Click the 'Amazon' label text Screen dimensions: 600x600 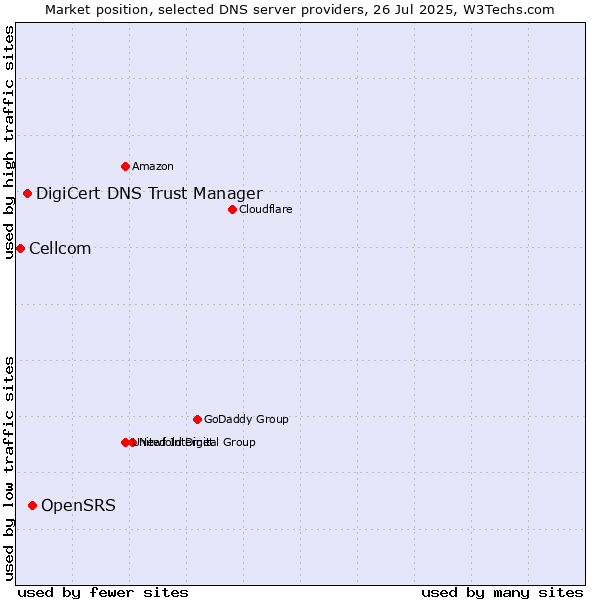(153, 166)
